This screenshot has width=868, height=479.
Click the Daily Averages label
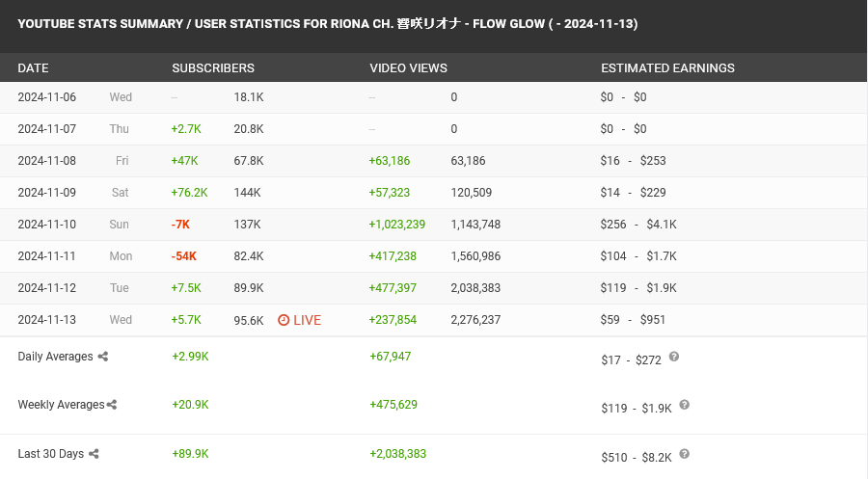(55, 357)
